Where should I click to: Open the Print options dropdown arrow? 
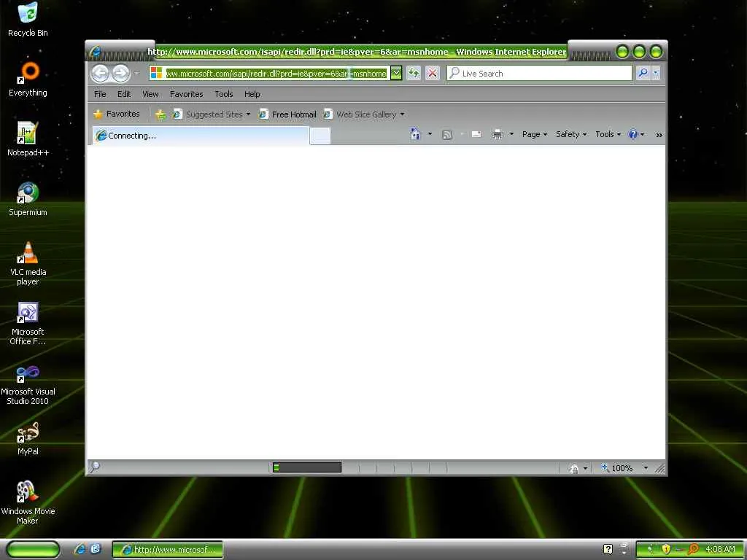[x=511, y=134]
